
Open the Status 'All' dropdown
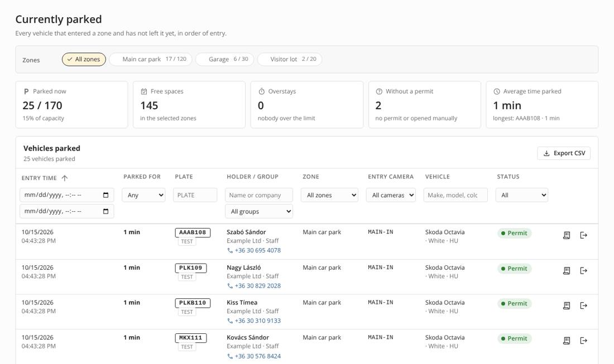click(x=522, y=195)
